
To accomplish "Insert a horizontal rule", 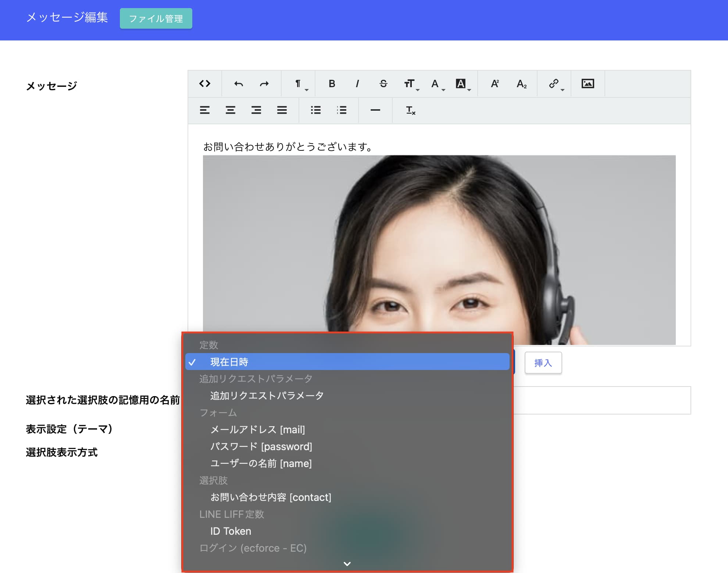I will [375, 110].
